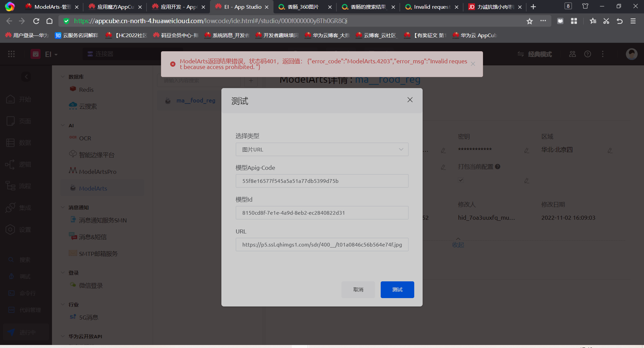Go to 数据 in the sidebar
The height and width of the screenshot is (348, 644).
pyautogui.click(x=19, y=143)
